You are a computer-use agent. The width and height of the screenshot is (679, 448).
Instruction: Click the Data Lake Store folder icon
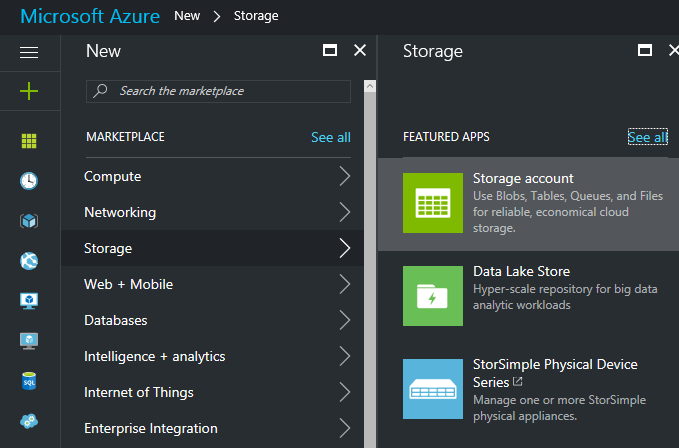(432, 296)
